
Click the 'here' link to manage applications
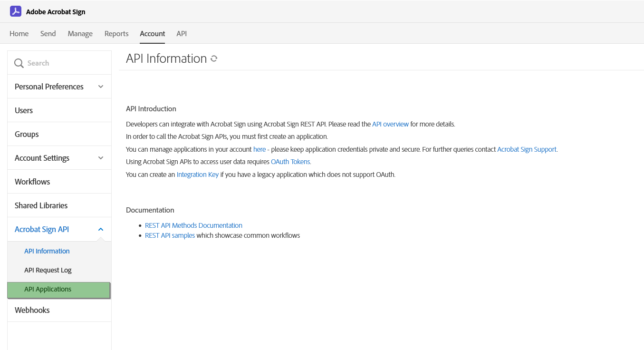tap(260, 149)
